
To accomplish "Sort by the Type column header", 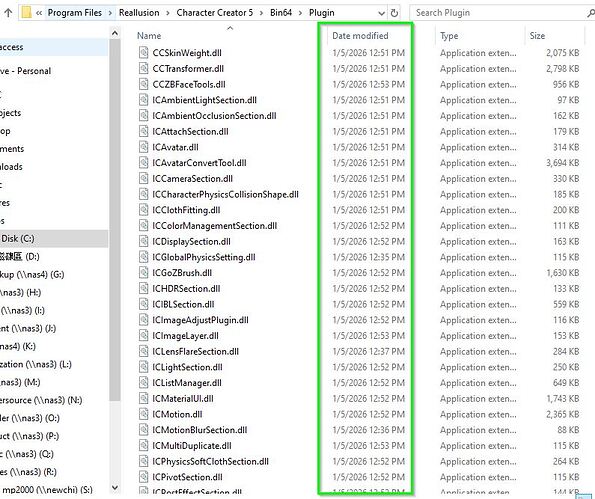I will click(449, 36).
